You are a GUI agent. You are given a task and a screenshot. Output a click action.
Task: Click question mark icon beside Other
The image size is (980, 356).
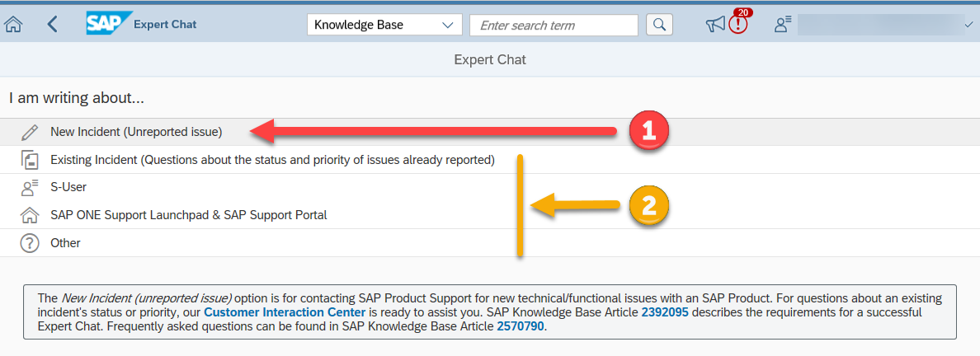(x=30, y=243)
